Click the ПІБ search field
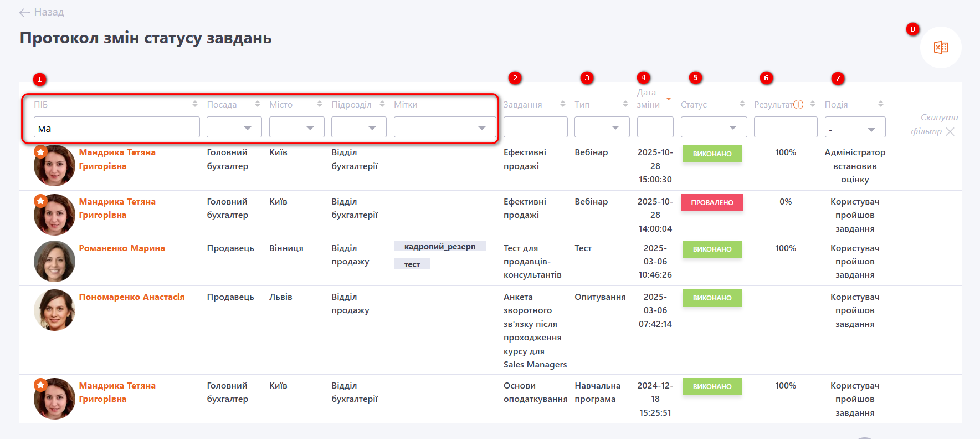Viewport: 980px width, 439px height. [x=116, y=127]
